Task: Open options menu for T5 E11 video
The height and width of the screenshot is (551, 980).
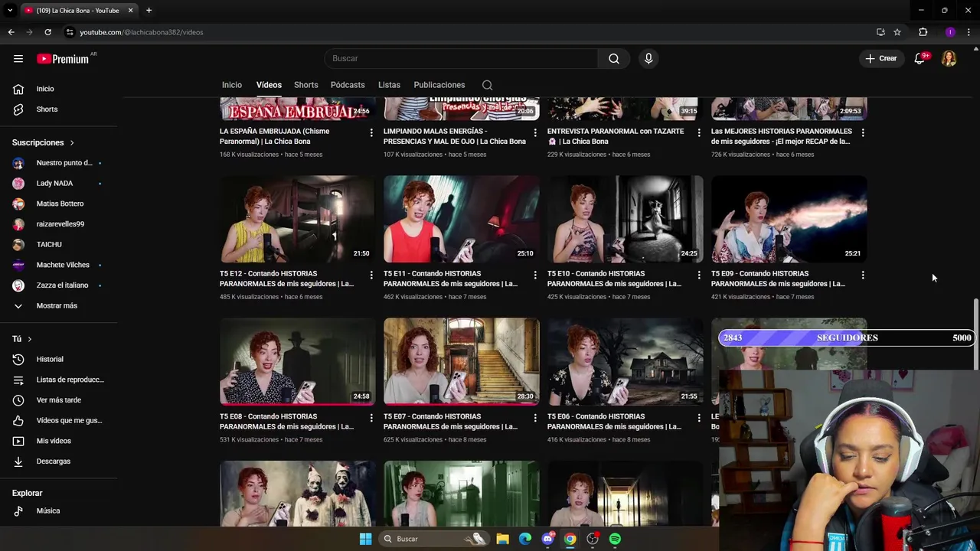Action: pyautogui.click(x=535, y=275)
